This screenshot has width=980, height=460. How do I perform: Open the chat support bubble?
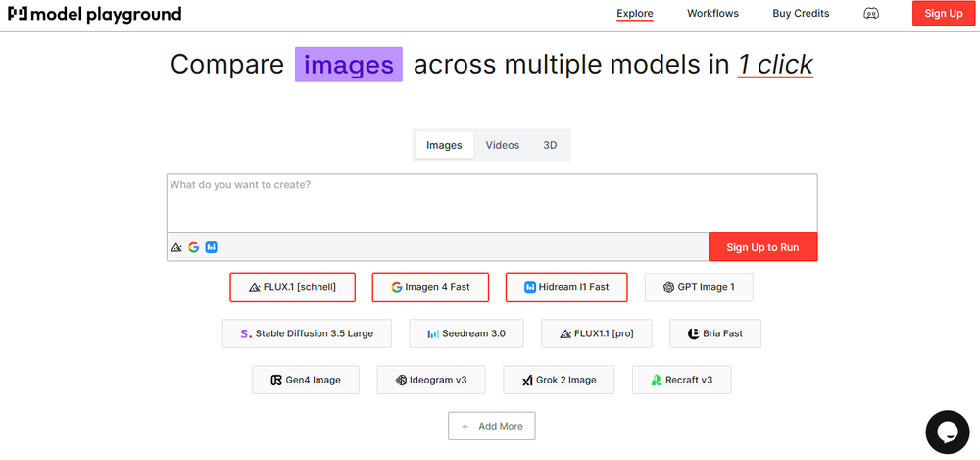tap(946, 433)
